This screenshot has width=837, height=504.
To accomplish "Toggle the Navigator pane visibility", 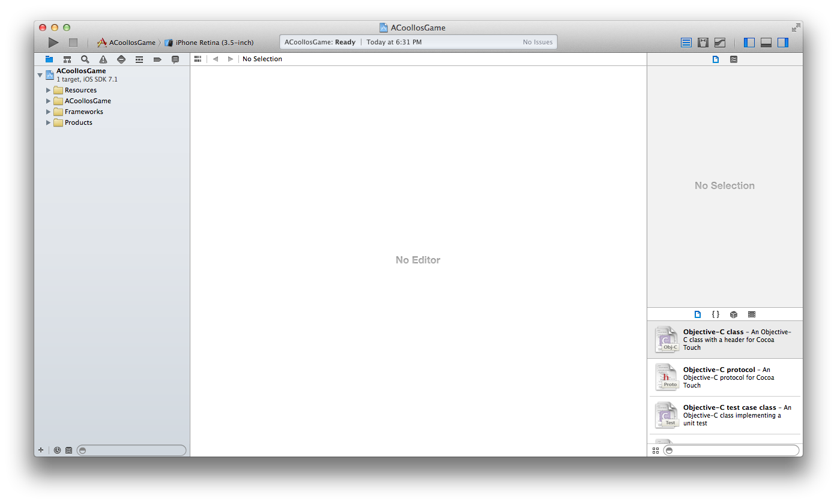I will pyautogui.click(x=749, y=43).
